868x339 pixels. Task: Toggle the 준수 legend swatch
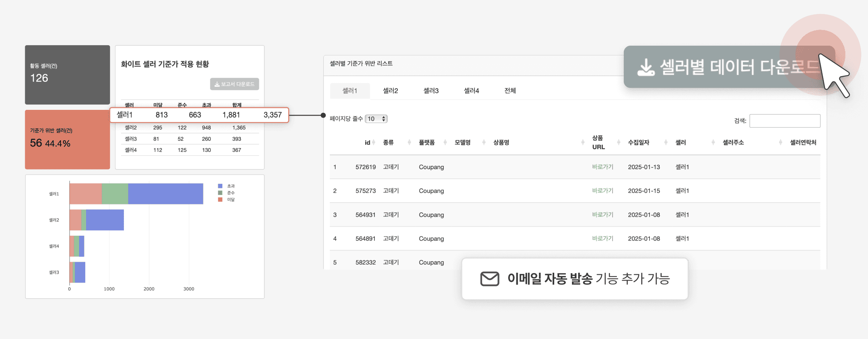point(220,193)
